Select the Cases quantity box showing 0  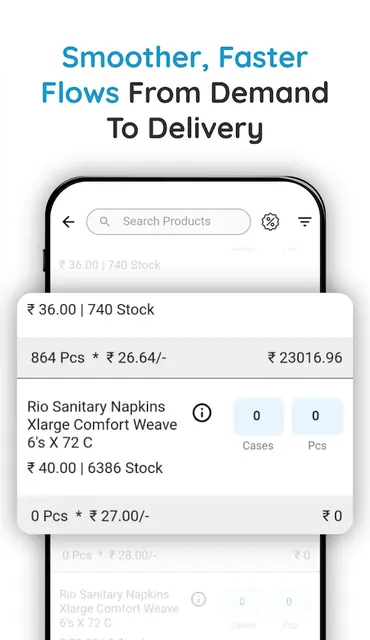[x=258, y=416]
